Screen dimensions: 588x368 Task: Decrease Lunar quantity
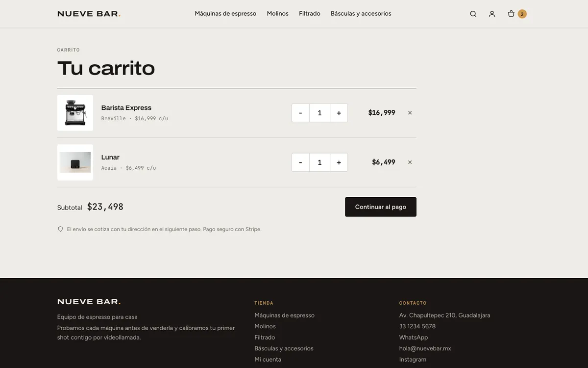click(x=300, y=162)
